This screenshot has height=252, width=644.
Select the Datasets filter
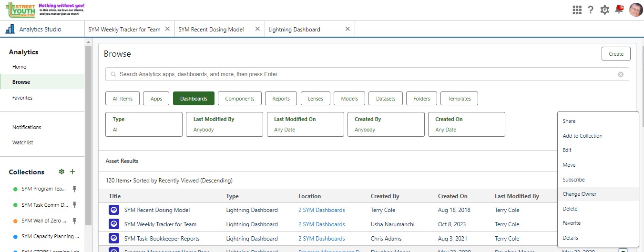386,99
